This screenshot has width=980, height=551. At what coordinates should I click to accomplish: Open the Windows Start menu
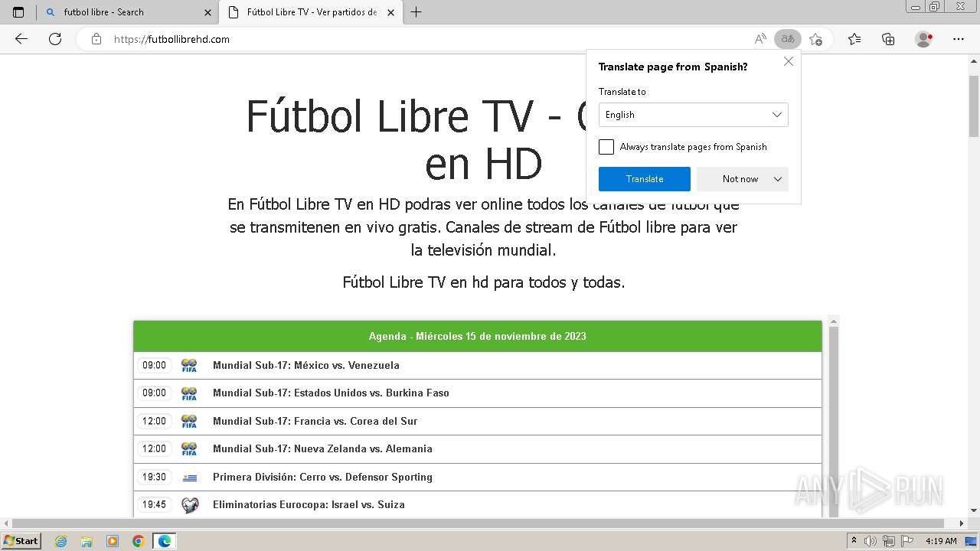tap(21, 540)
